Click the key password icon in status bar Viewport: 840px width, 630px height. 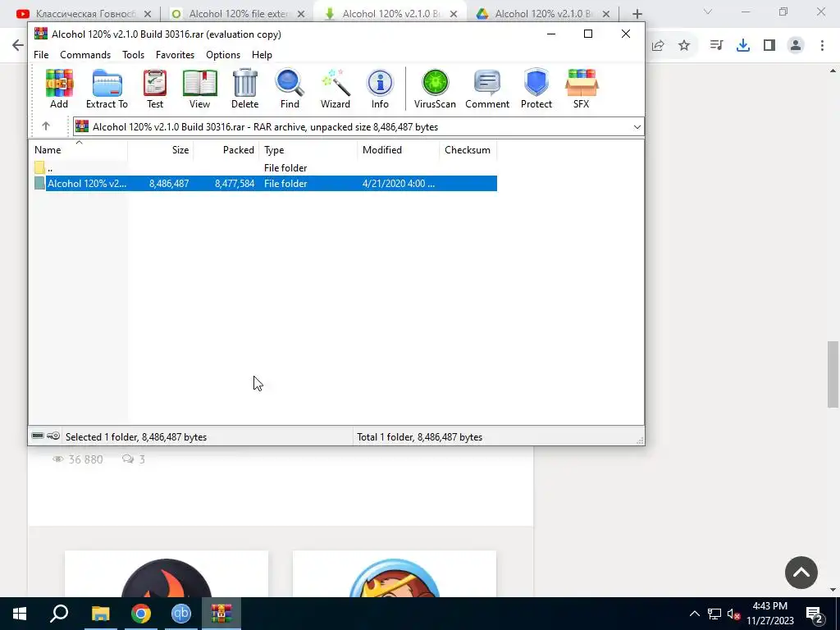(x=53, y=436)
